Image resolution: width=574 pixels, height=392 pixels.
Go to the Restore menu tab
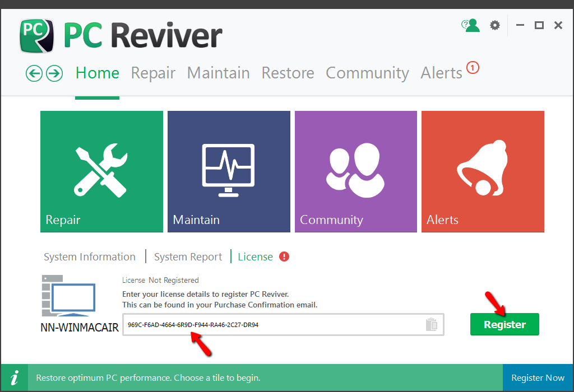point(288,73)
